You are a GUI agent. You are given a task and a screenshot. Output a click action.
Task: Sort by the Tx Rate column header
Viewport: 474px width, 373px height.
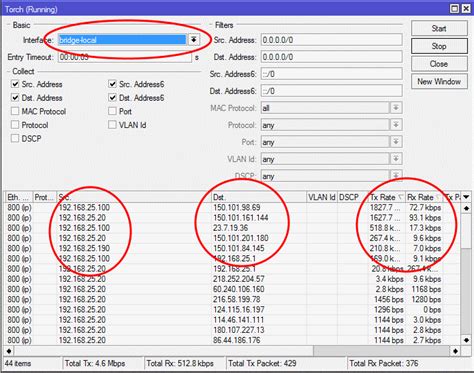coord(387,197)
